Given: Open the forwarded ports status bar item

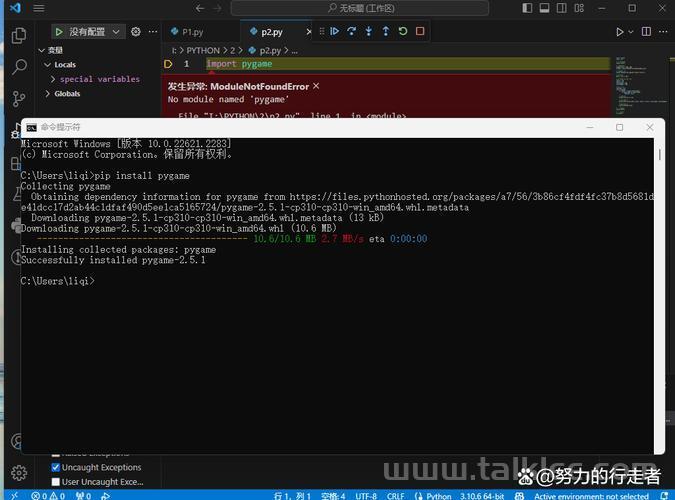Looking at the screenshot, I should click(x=83, y=496).
